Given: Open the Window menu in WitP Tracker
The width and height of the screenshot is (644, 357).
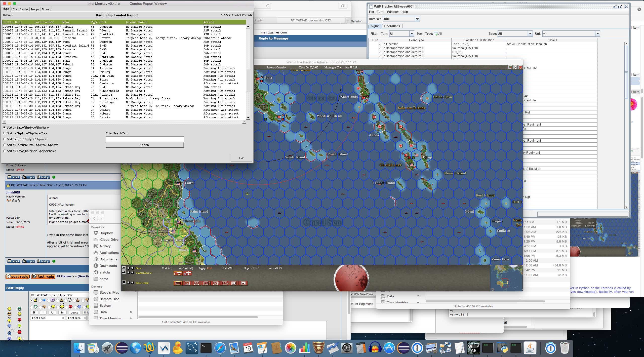Looking at the screenshot, I should click(392, 12).
